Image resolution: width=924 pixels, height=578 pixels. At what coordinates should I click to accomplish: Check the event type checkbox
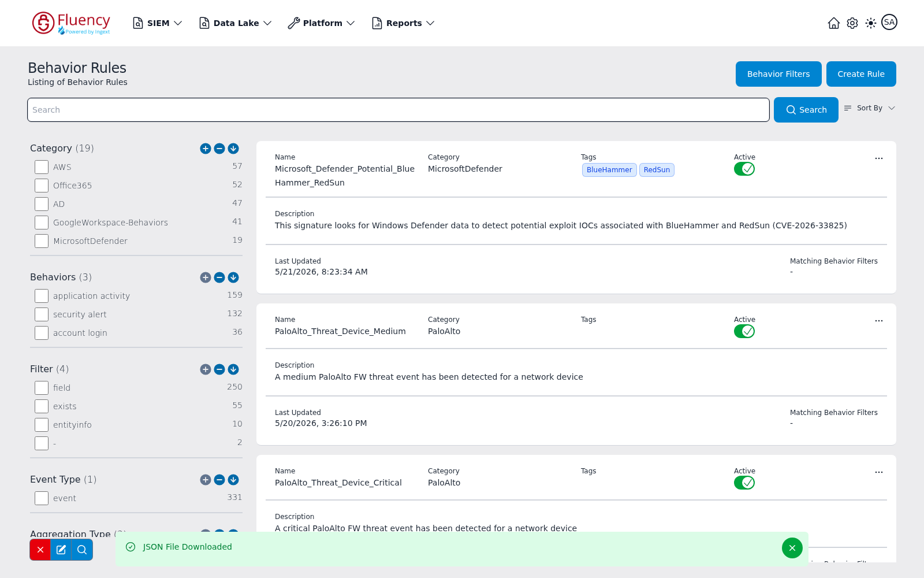point(42,498)
